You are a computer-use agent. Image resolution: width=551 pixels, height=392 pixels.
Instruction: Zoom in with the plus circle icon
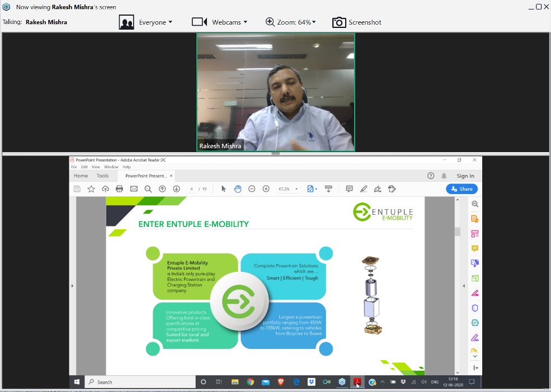(266, 189)
